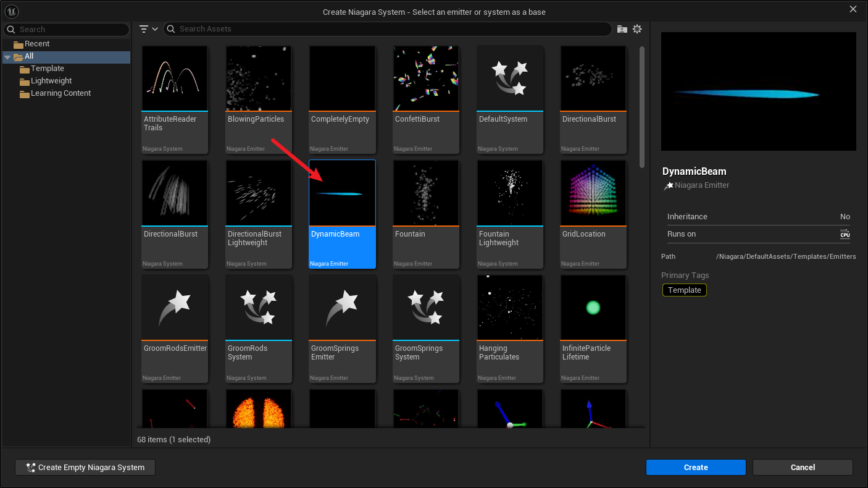Click the Cancel button
Image resolution: width=868 pixels, height=488 pixels.
click(803, 468)
